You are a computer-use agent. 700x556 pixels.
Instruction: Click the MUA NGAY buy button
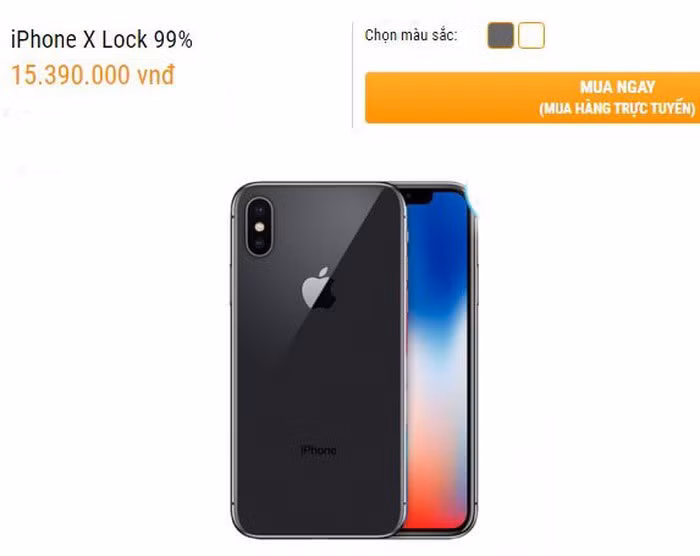(532, 97)
